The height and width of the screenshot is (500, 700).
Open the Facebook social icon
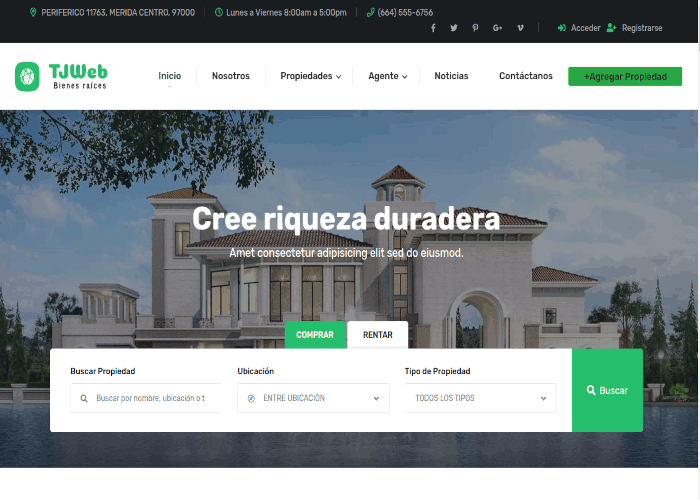433,28
